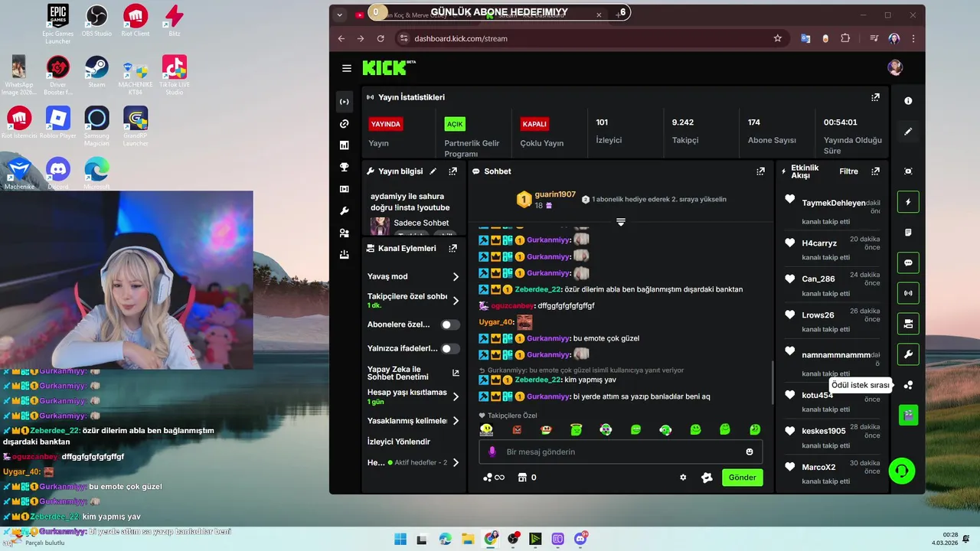Click the focus frame icon in right sidebar
980x551 pixels.
908,171
